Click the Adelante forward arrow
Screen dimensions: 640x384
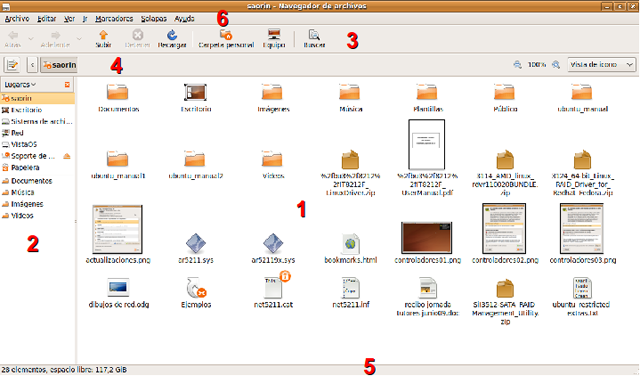56,39
